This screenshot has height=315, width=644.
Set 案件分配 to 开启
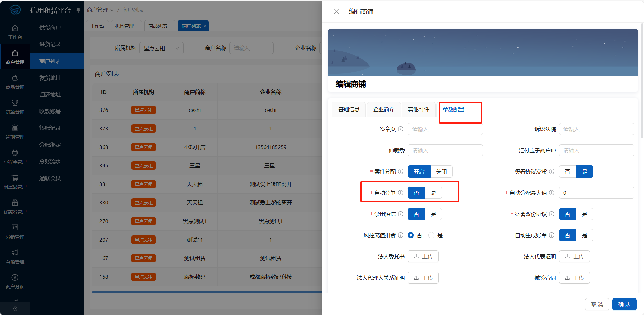pos(419,171)
